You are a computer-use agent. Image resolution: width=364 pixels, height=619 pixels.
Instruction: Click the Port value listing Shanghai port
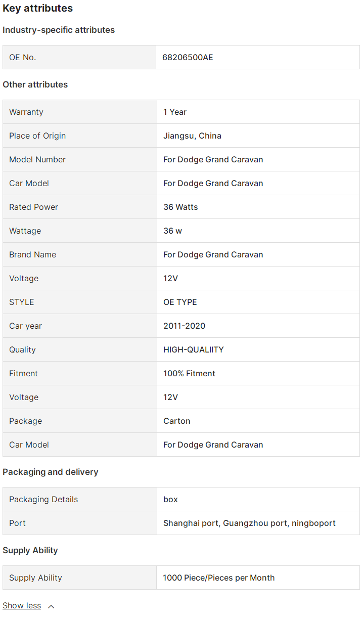[249, 523]
